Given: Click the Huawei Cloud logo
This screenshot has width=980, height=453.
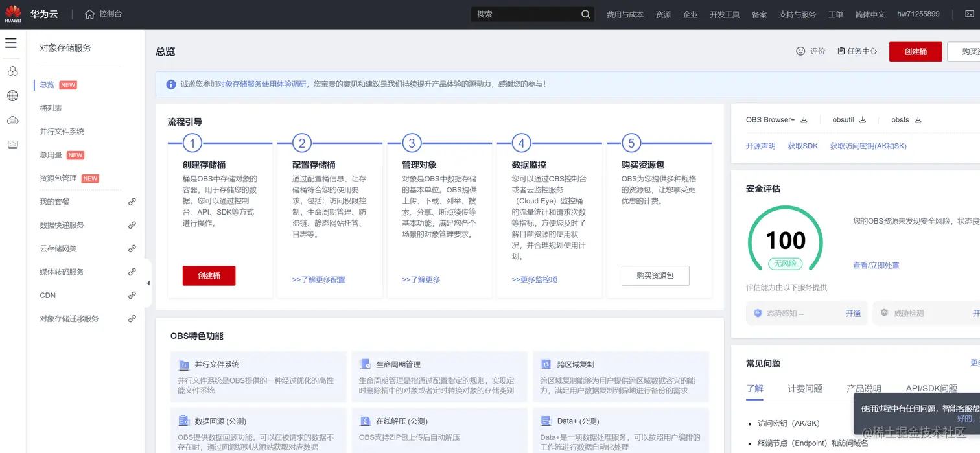Looking at the screenshot, I should 13,14.
